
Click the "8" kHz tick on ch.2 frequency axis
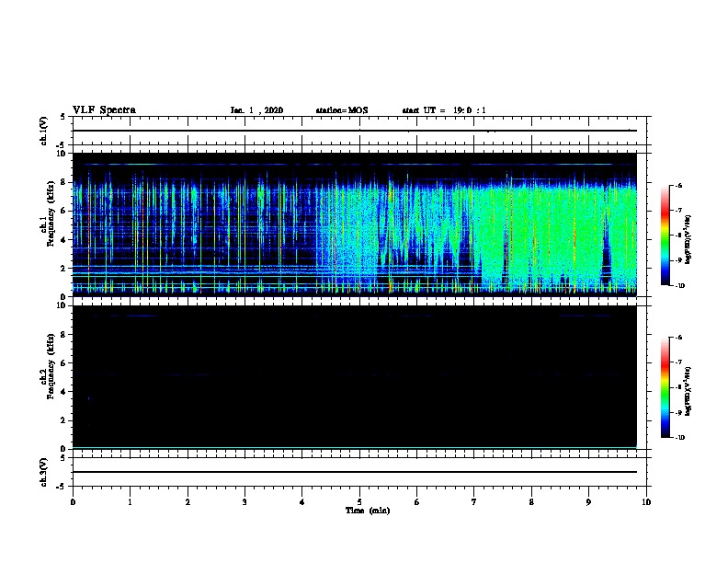pyautogui.click(x=64, y=335)
